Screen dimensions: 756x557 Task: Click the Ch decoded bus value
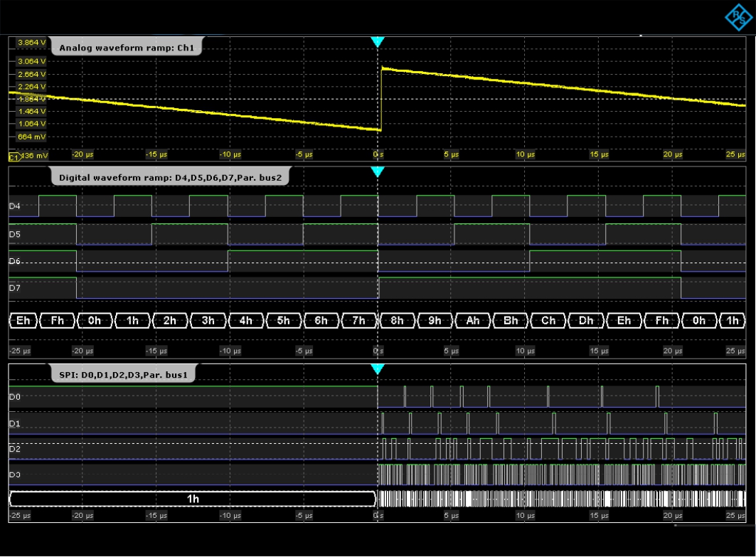(x=548, y=320)
